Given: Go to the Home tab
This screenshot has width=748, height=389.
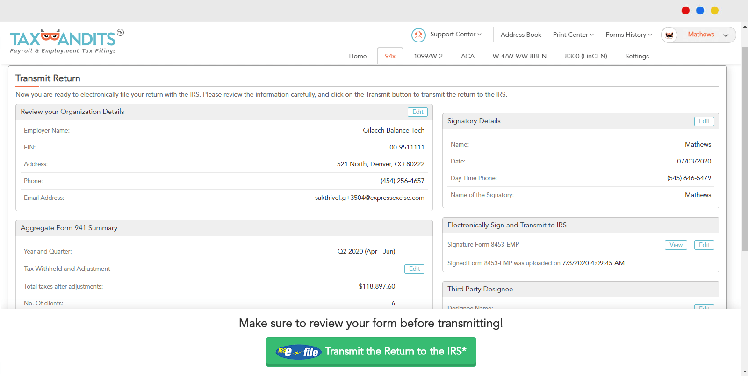Looking at the screenshot, I should tap(357, 56).
